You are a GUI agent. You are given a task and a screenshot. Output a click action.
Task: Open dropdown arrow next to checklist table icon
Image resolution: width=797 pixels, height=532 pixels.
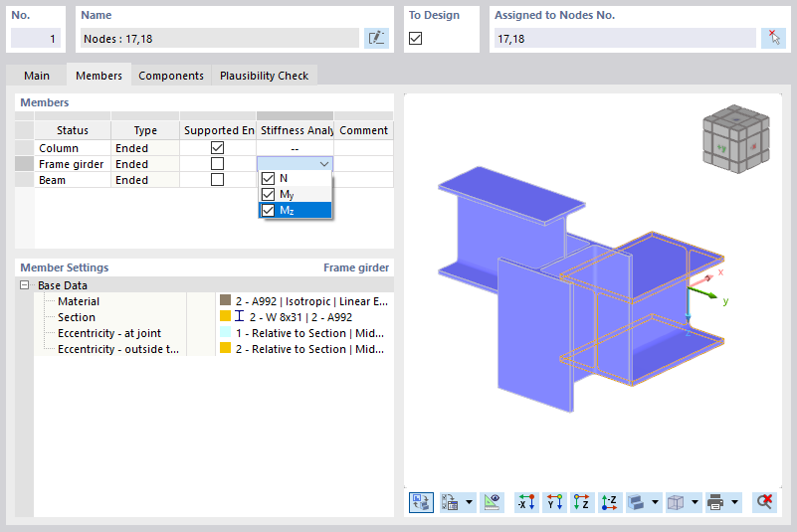click(x=470, y=502)
